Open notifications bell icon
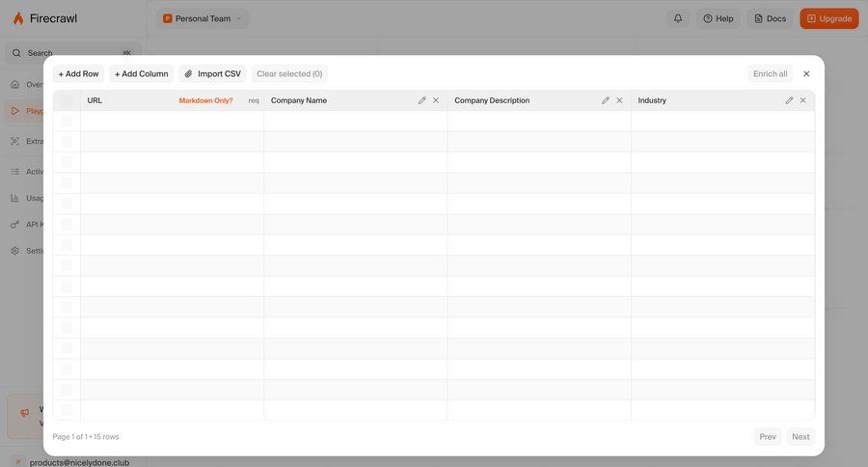The width and height of the screenshot is (868, 467). point(678,18)
